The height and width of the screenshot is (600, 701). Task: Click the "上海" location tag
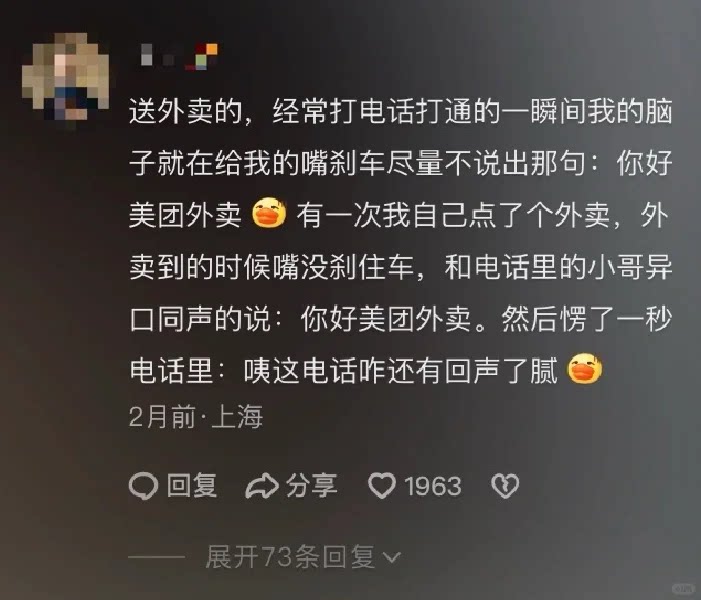(x=237, y=417)
